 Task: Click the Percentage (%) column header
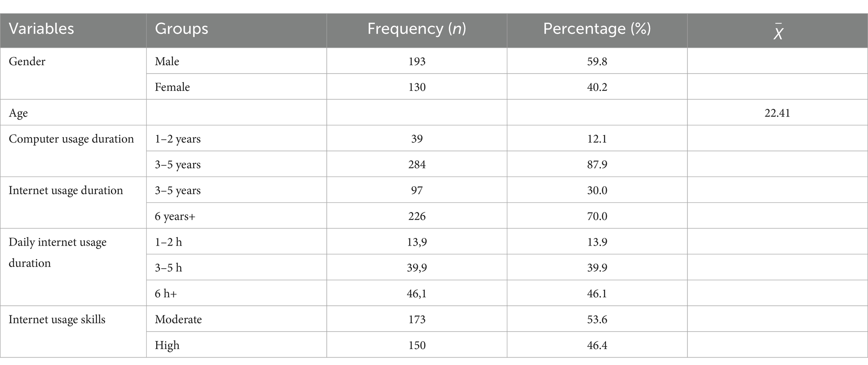click(597, 29)
